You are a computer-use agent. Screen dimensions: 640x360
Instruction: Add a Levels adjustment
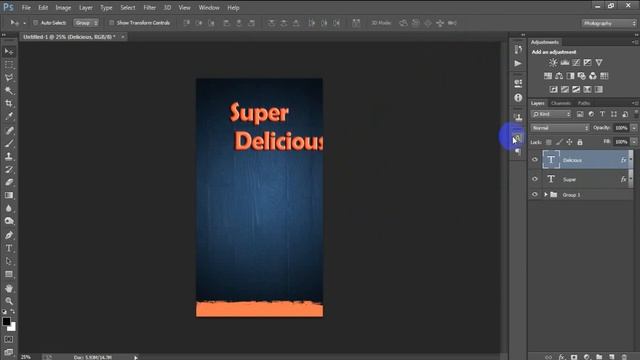pos(565,62)
